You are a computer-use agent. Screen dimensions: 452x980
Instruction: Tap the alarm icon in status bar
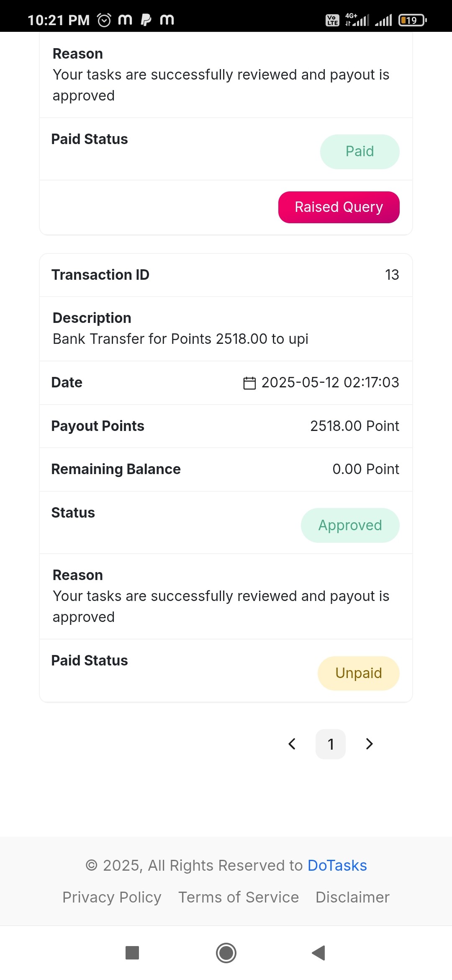tap(104, 20)
